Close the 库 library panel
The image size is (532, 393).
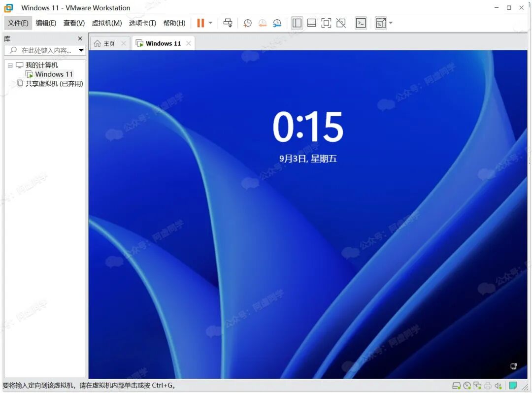(x=80, y=38)
